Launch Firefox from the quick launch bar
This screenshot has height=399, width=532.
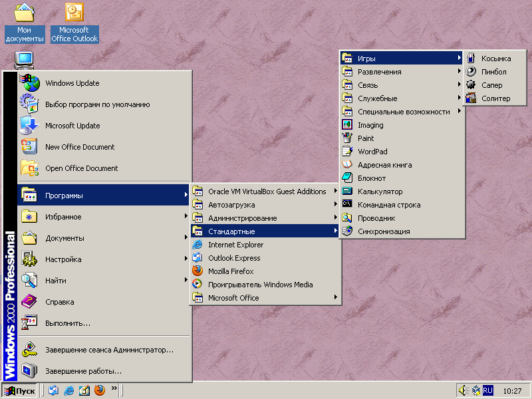point(100,390)
